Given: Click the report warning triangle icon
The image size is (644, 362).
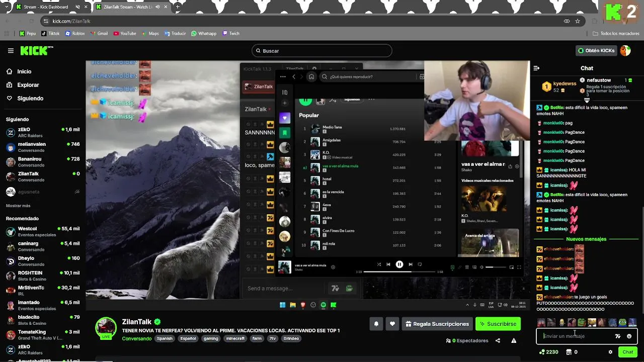Looking at the screenshot, I should click(514, 340).
